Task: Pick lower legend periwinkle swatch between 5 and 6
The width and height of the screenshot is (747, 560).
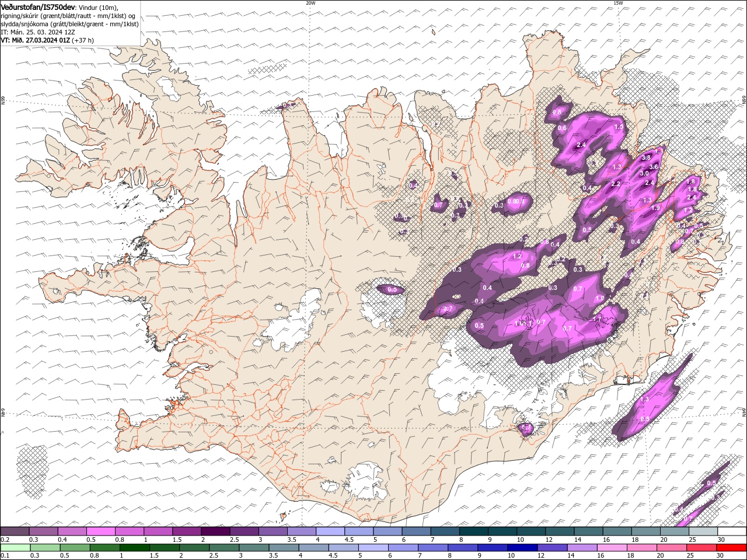Action: click(x=373, y=548)
